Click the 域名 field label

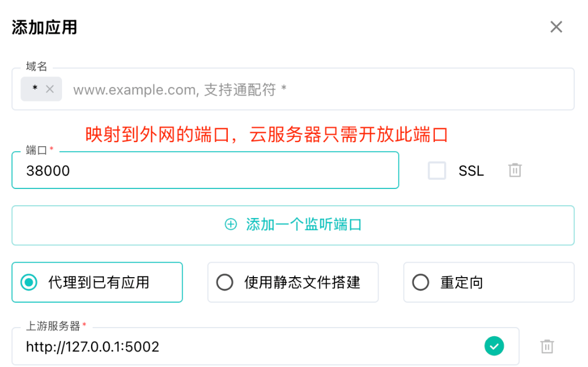coord(37,67)
